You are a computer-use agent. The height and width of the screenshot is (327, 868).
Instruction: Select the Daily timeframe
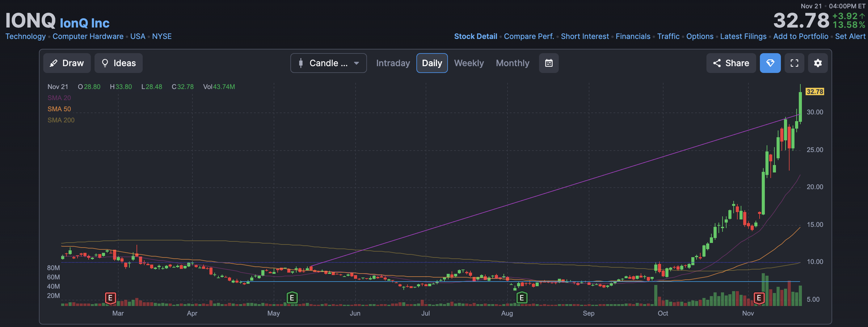click(x=432, y=63)
